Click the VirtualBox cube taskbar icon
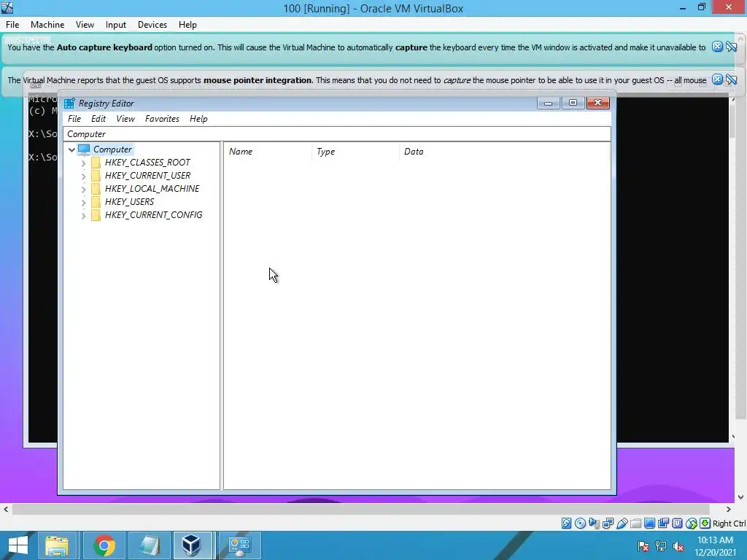 click(x=192, y=545)
